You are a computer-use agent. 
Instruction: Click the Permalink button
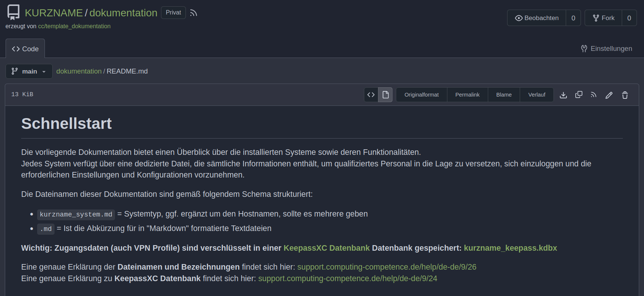pyautogui.click(x=467, y=95)
